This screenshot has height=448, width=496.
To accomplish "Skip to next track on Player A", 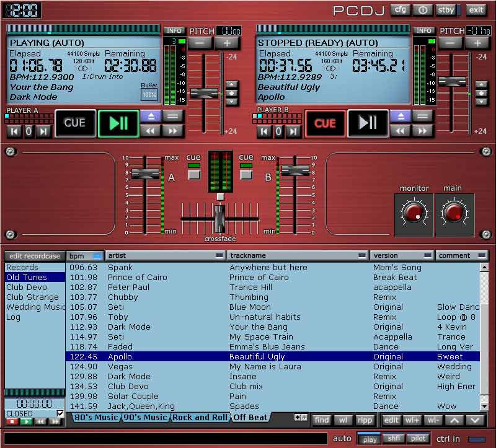I will (43, 131).
